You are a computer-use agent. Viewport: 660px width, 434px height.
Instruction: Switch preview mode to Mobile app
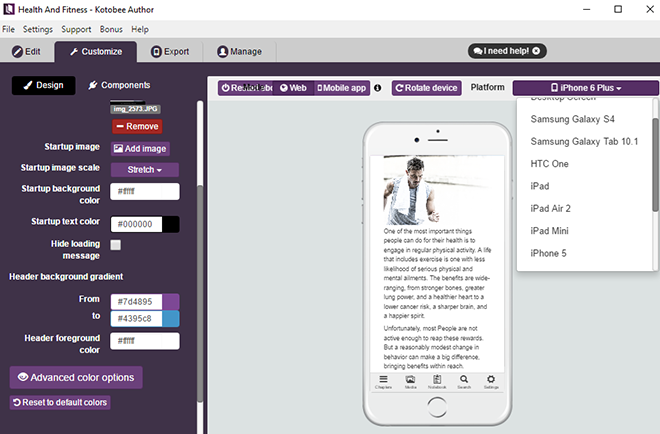tap(342, 88)
